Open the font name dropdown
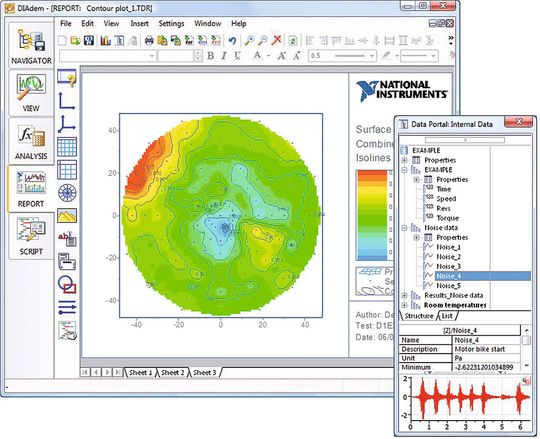Viewport: 540px width, 439px height. coord(152,56)
